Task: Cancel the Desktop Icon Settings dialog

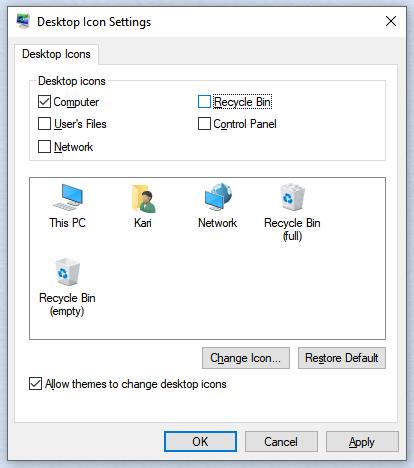Action: coord(281,442)
